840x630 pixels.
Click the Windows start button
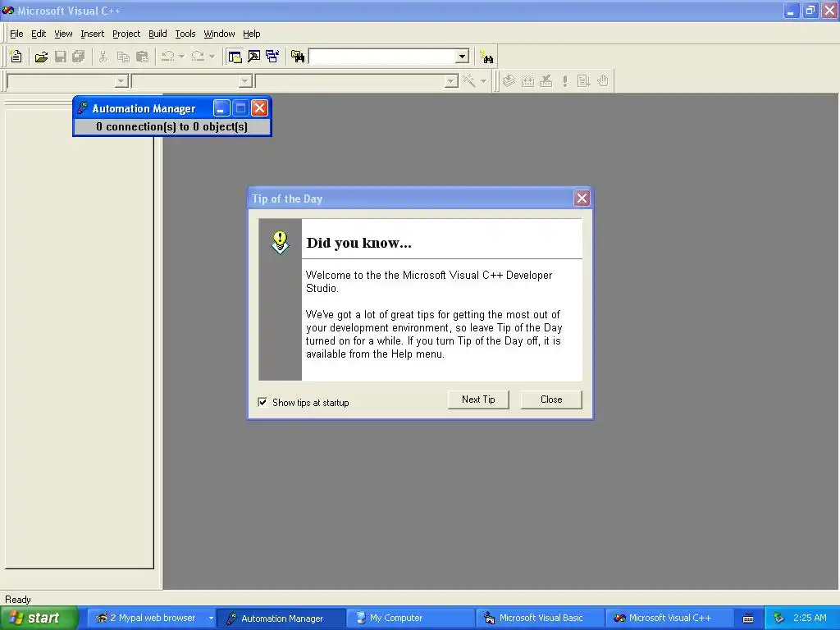pyautogui.click(x=39, y=618)
